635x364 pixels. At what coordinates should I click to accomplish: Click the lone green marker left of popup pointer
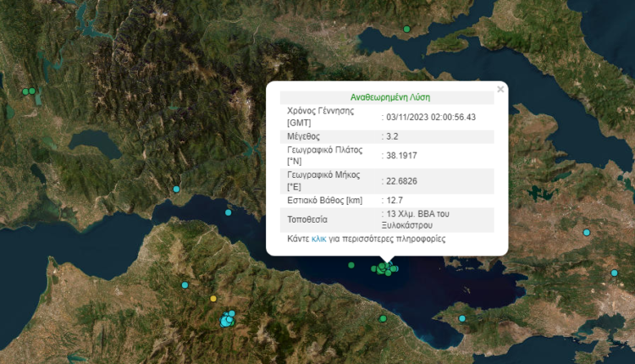tap(351, 265)
